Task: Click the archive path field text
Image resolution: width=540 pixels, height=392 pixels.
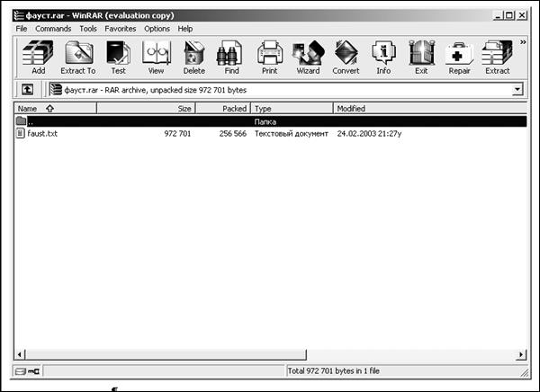Action: point(156,90)
